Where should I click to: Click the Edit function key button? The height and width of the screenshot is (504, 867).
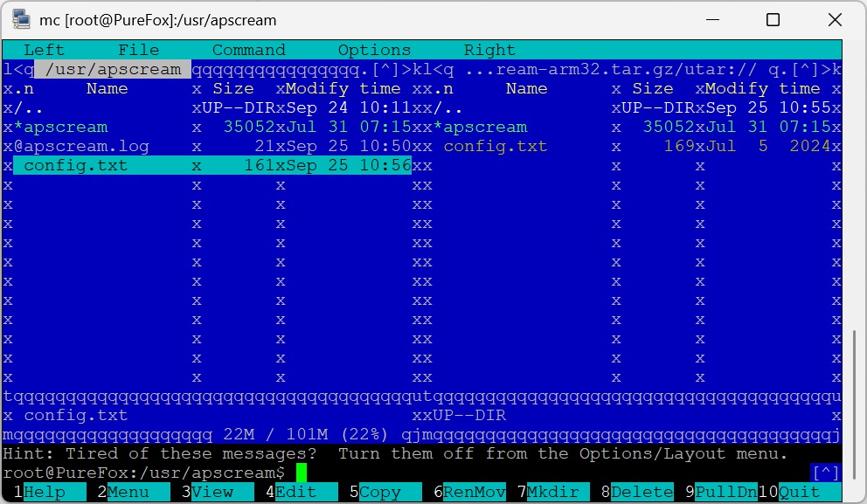click(295, 492)
